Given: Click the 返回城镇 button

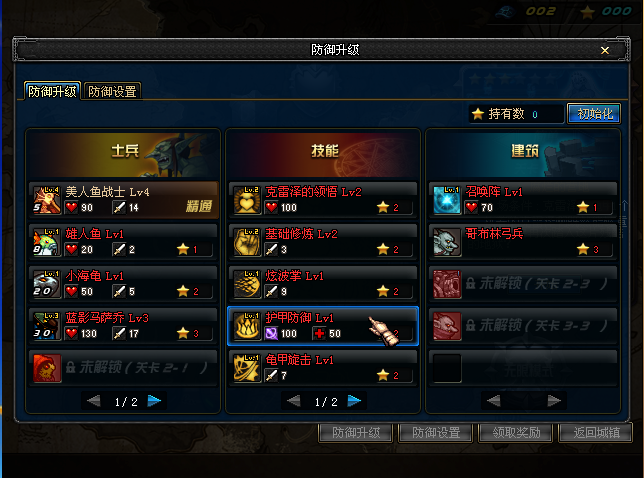Looking at the screenshot, I should (x=596, y=433).
